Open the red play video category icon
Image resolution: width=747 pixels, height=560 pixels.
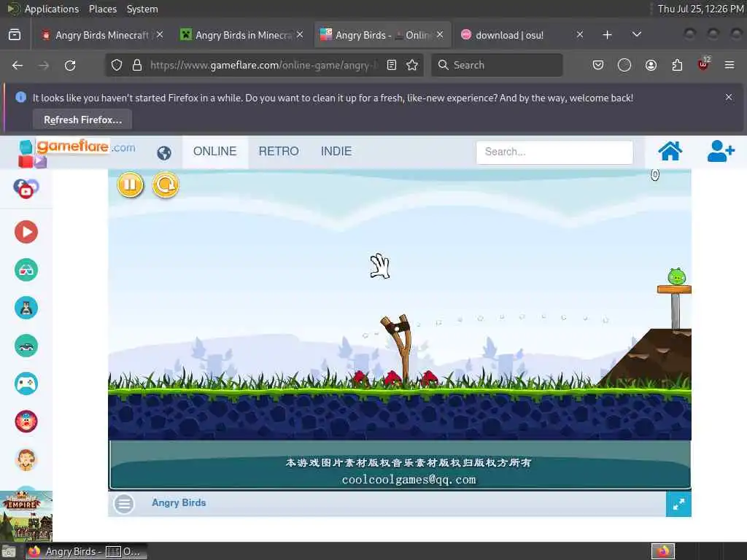(26, 232)
